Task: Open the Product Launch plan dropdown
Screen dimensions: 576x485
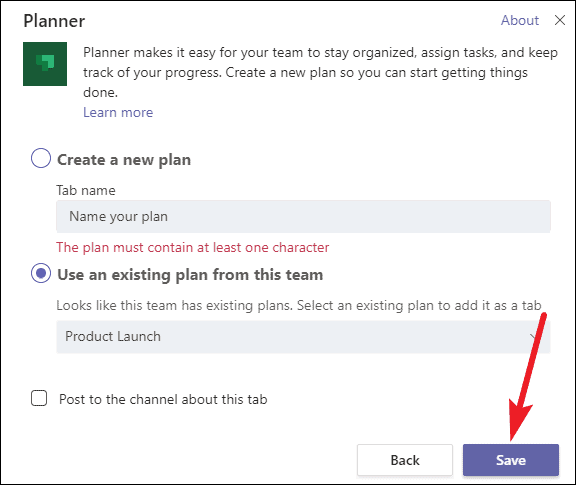Action: [x=303, y=337]
